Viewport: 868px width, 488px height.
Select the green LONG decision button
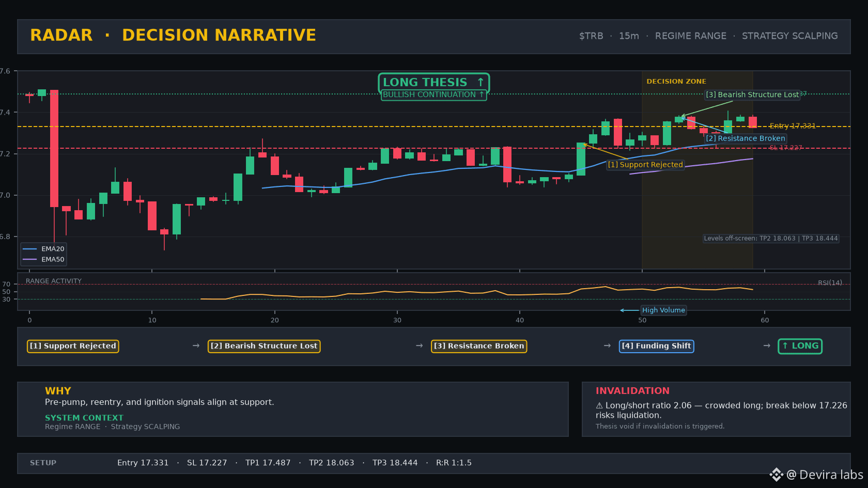pos(800,346)
